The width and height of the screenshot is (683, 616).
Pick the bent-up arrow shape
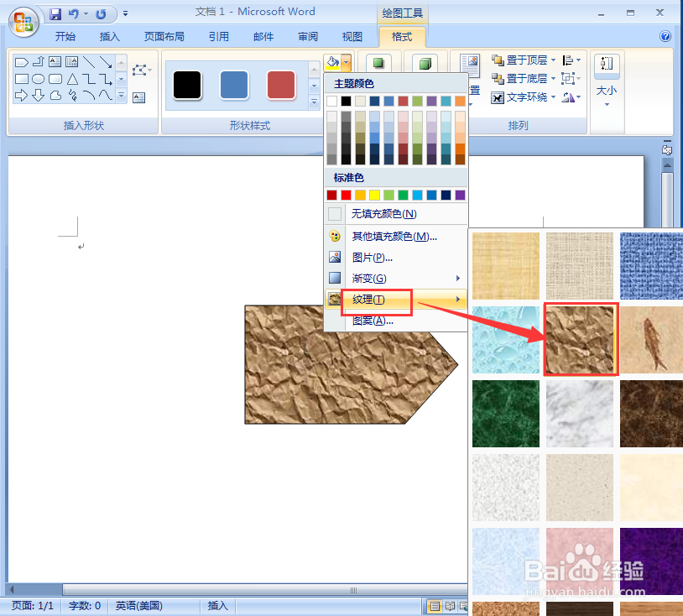click(39, 62)
